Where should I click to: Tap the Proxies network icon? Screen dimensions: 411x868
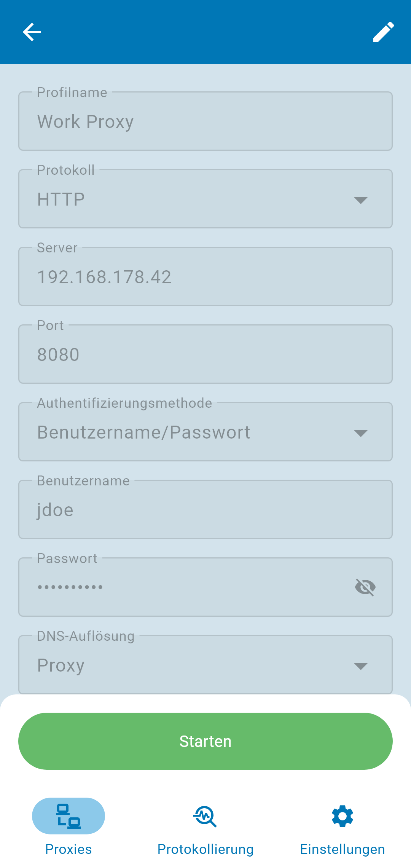click(x=68, y=816)
